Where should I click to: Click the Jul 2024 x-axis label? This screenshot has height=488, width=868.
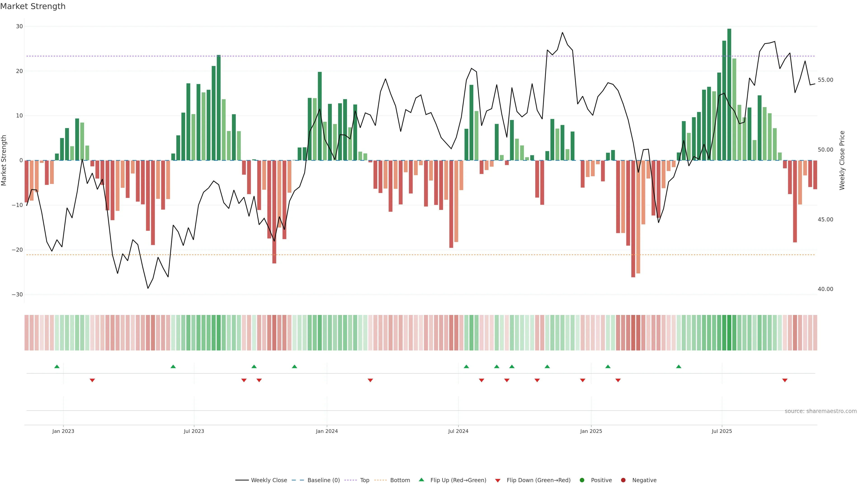click(x=458, y=431)
